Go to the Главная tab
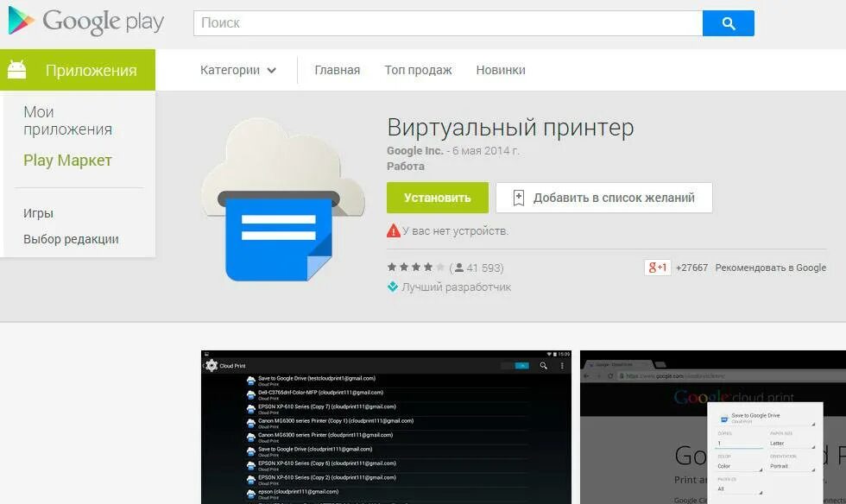The width and height of the screenshot is (846, 504). pyautogui.click(x=338, y=70)
